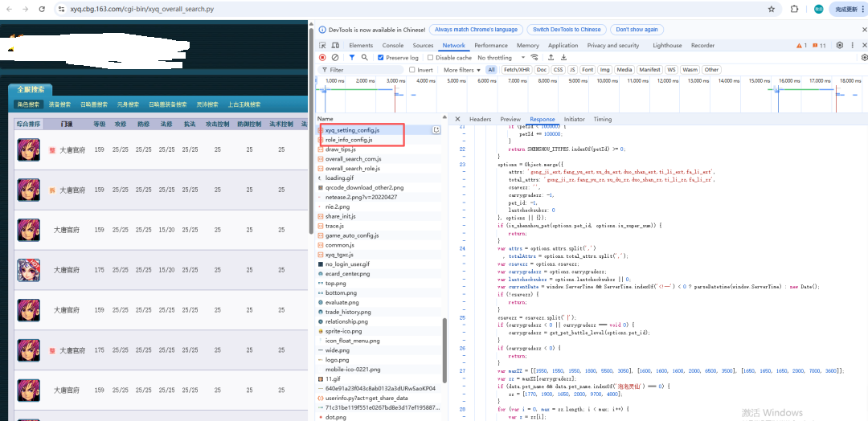Image resolution: width=868 pixels, height=421 pixels.
Task: Filter requests by Doc type
Action: coord(542,70)
